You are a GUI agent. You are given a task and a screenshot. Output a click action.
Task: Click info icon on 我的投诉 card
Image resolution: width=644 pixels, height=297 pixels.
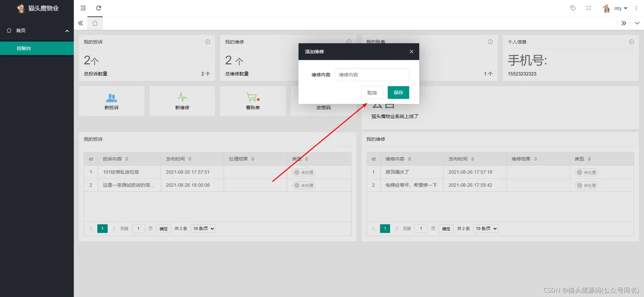click(x=207, y=42)
